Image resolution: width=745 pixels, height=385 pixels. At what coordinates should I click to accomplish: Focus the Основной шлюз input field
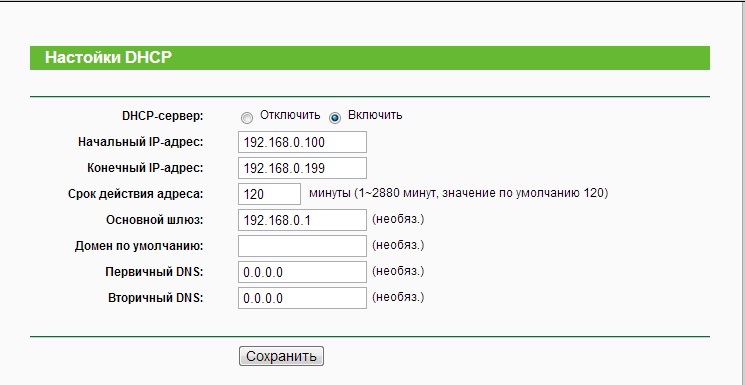pos(302,220)
